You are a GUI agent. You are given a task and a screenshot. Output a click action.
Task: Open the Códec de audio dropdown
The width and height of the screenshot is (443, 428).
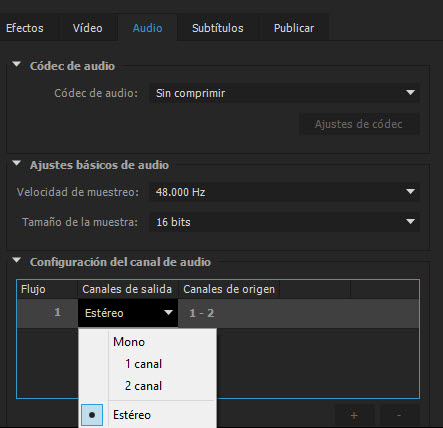[x=284, y=93]
